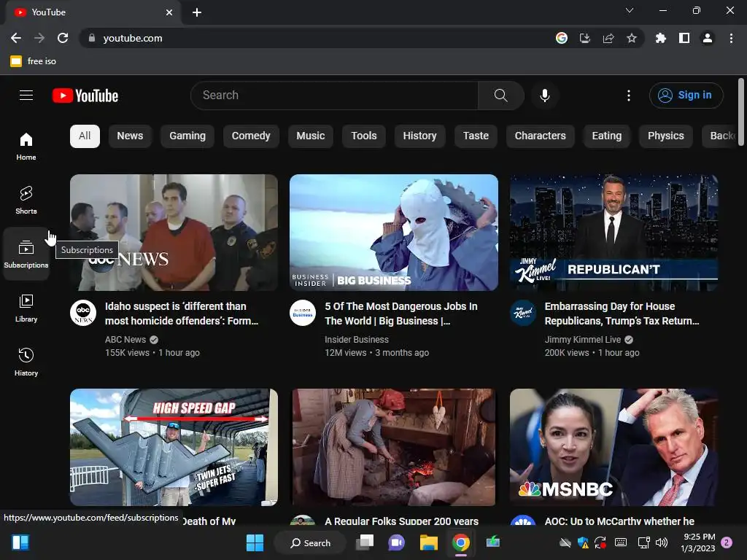
Task: Open Shorts in sidebar
Action: [x=26, y=200]
